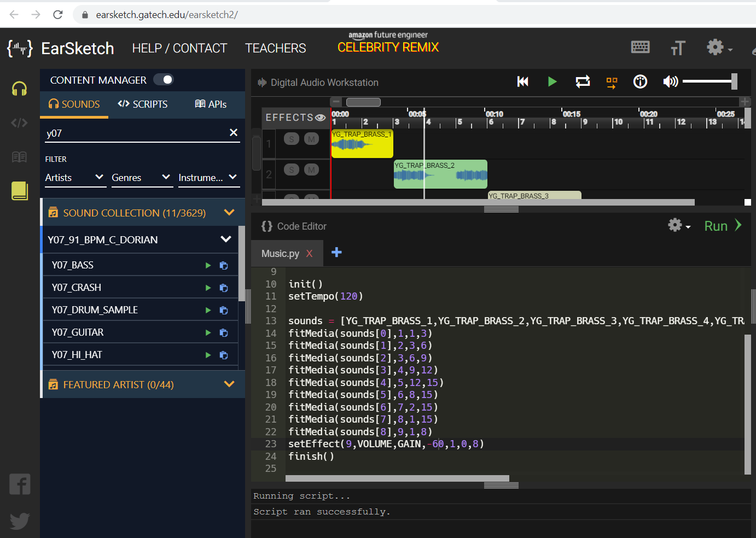Collapse the Y07_91_BPM_C_DORIAN folder
The image size is (756, 538).
click(225, 239)
